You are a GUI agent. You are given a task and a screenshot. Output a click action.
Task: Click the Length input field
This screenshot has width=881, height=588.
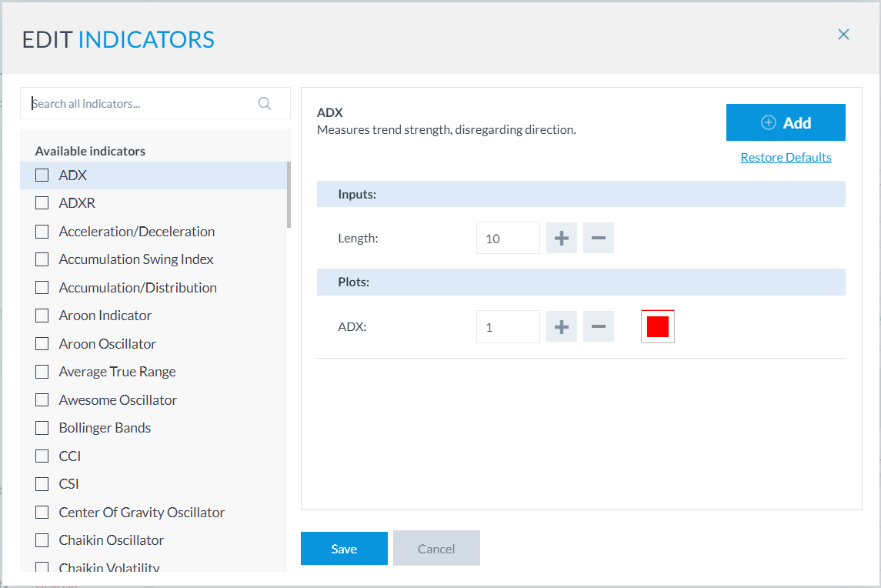[x=507, y=239]
